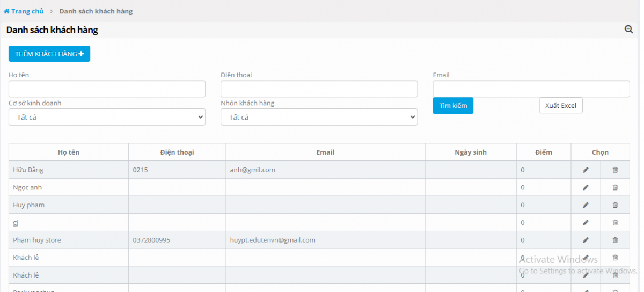Click trash icon in the gj row

(x=615, y=222)
